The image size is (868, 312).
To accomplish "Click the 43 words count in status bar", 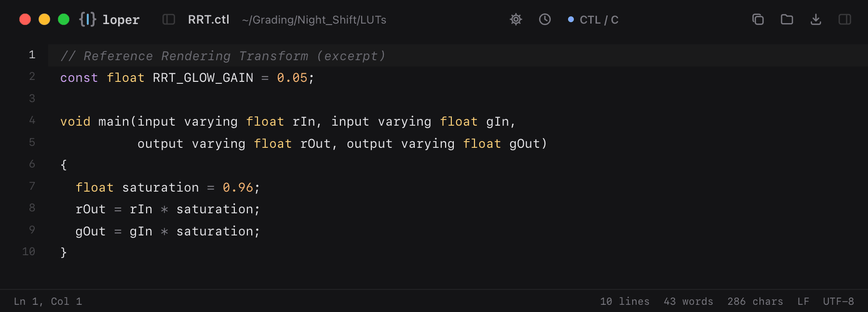I will tap(688, 301).
